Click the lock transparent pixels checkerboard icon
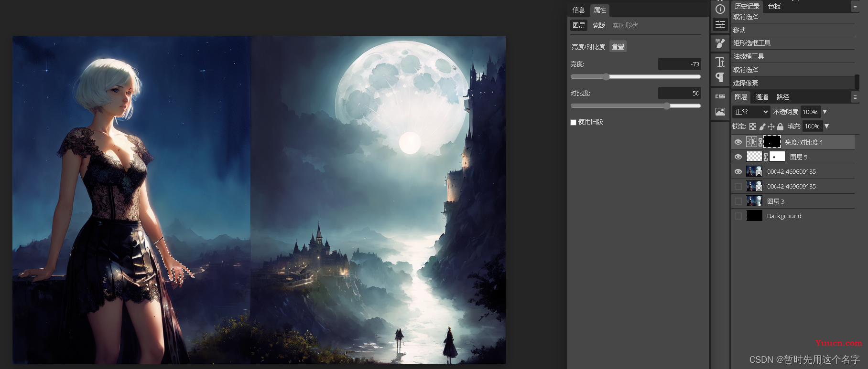 point(753,127)
